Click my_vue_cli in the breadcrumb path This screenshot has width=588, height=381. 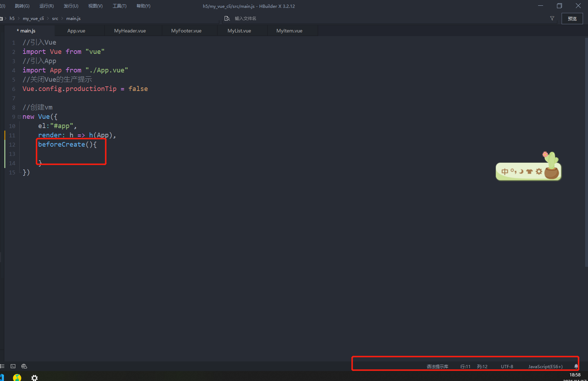click(33, 19)
